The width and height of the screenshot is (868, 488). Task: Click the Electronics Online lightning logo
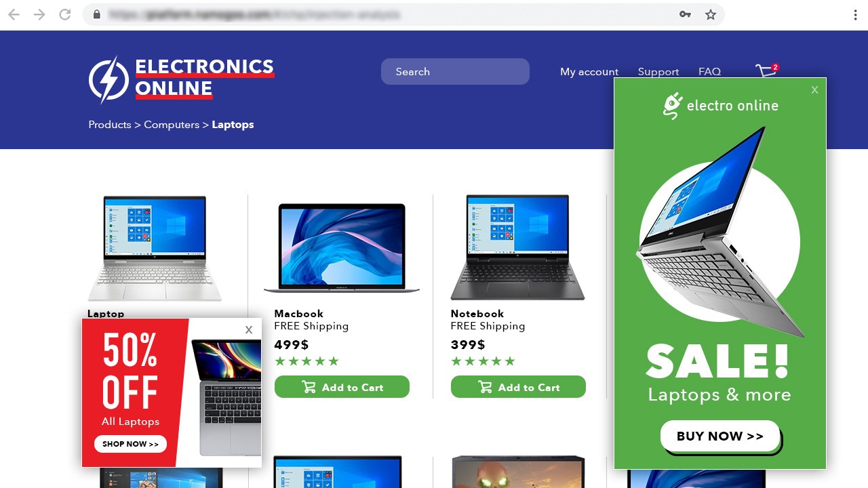[x=108, y=79]
